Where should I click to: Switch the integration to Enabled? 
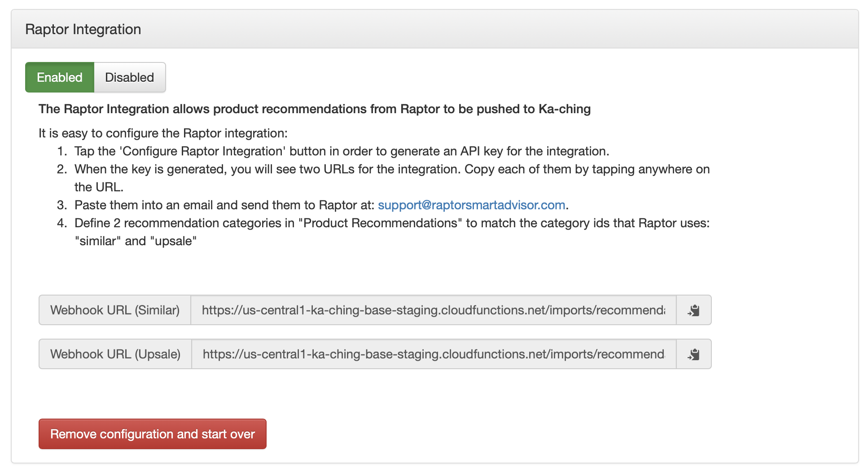click(60, 77)
